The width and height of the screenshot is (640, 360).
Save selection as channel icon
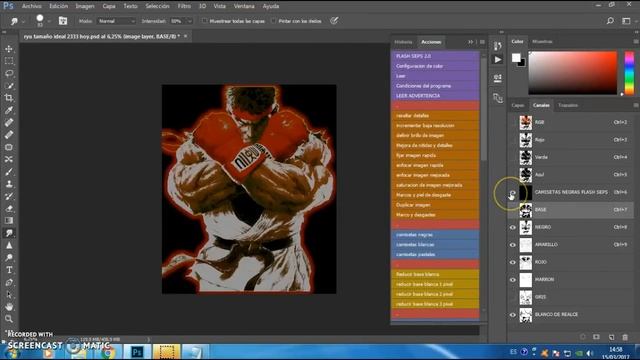point(596,337)
